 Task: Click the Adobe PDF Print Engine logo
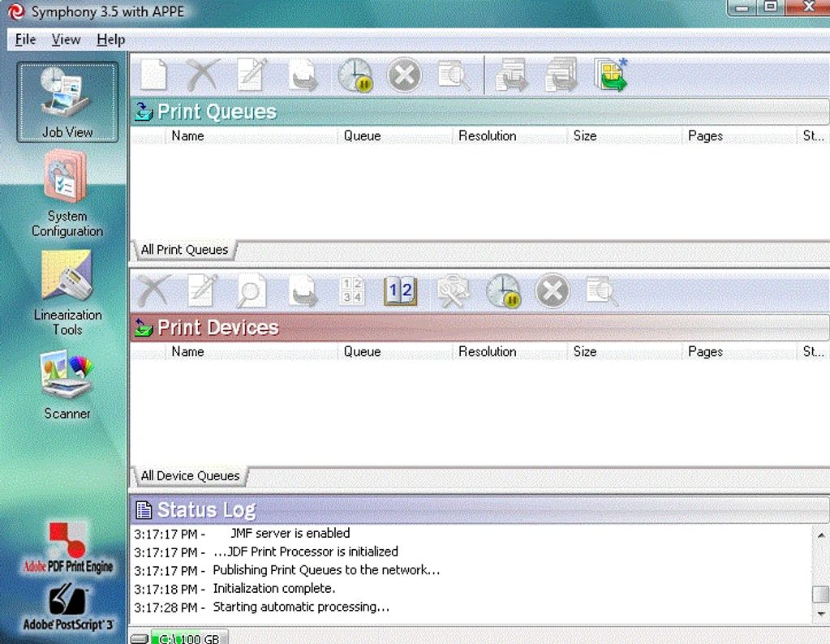click(x=67, y=548)
